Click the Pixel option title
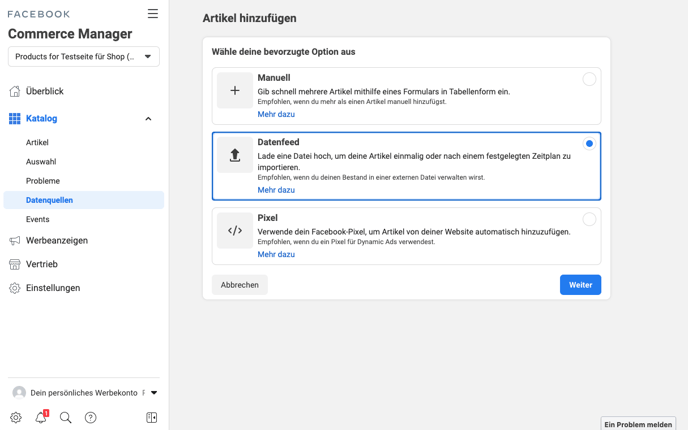This screenshot has width=688, height=430. pos(267,218)
